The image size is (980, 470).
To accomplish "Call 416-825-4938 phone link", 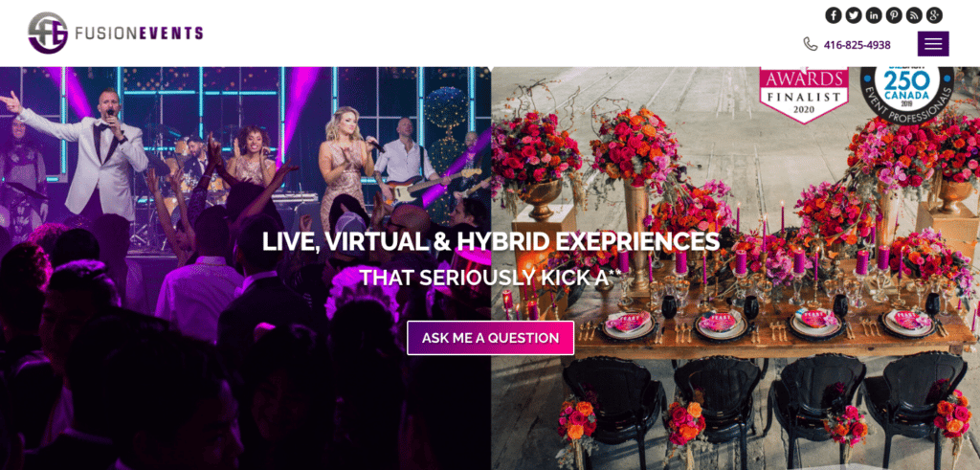I will [857, 45].
